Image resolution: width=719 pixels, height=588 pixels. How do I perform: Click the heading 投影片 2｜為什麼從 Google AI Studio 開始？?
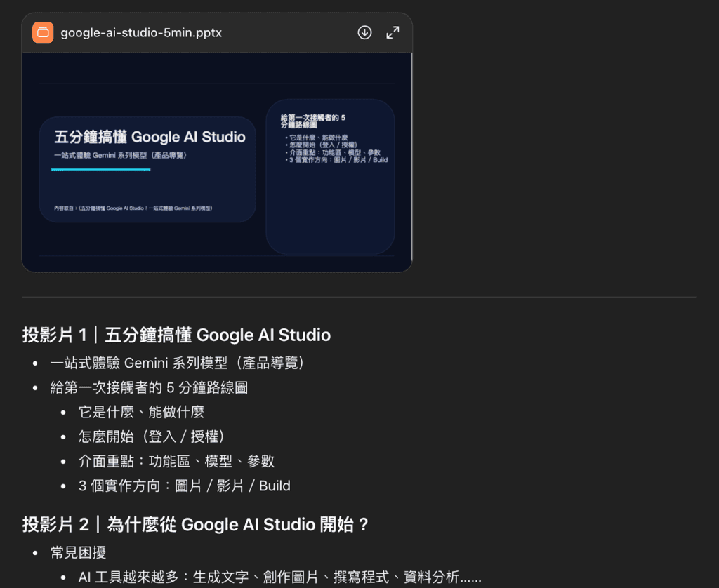(x=196, y=524)
